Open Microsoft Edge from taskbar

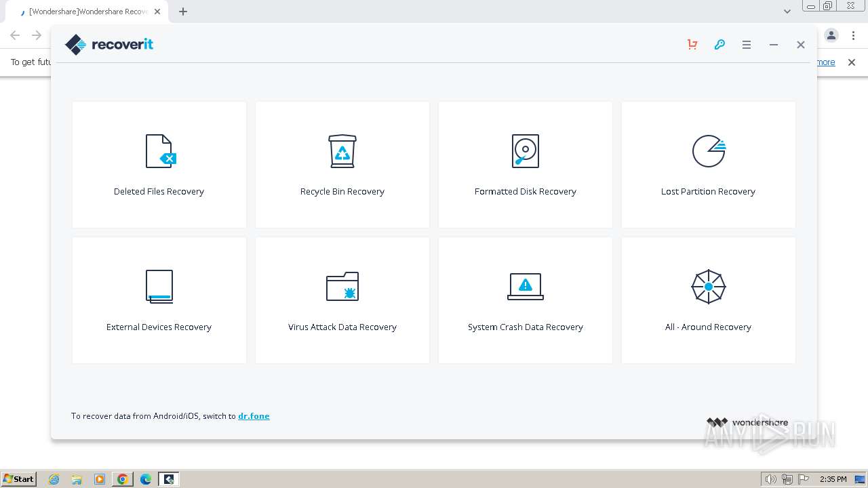(146, 479)
